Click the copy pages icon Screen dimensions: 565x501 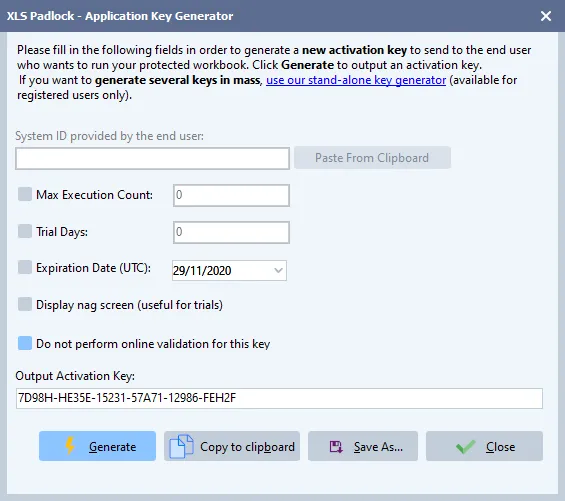click(181, 447)
